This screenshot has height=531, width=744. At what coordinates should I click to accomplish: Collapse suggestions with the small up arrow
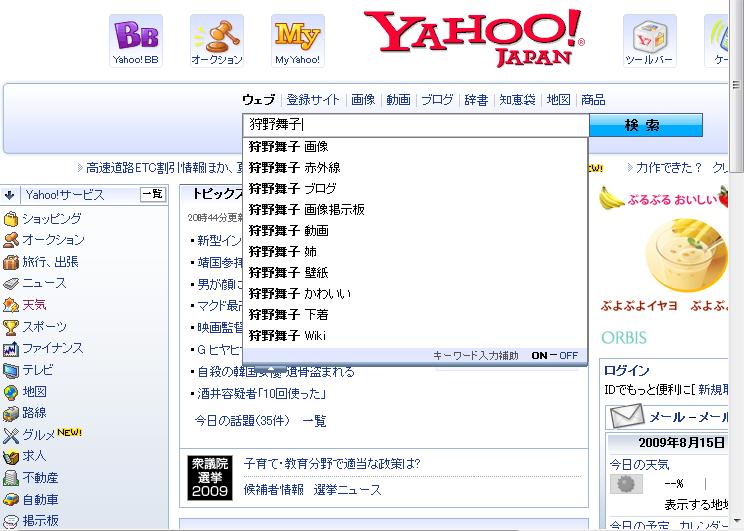click(271, 369)
